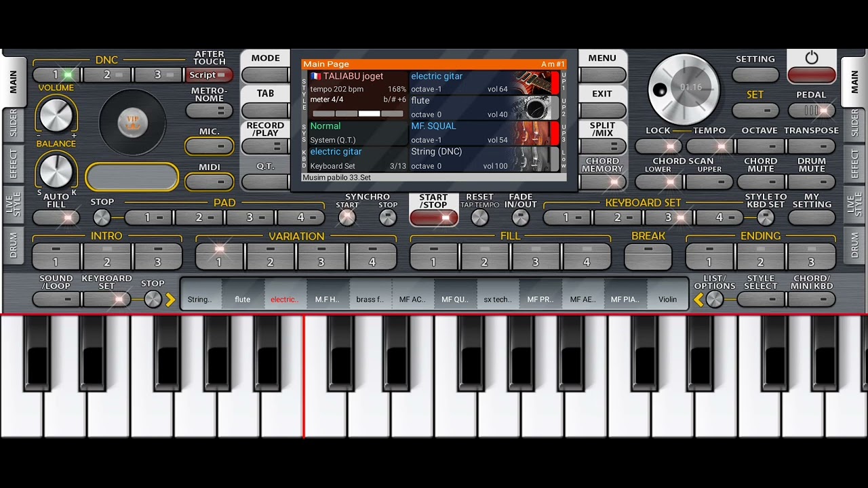Switch to left DRUM side tab
Image resolution: width=868 pixels, height=488 pixels.
point(12,245)
